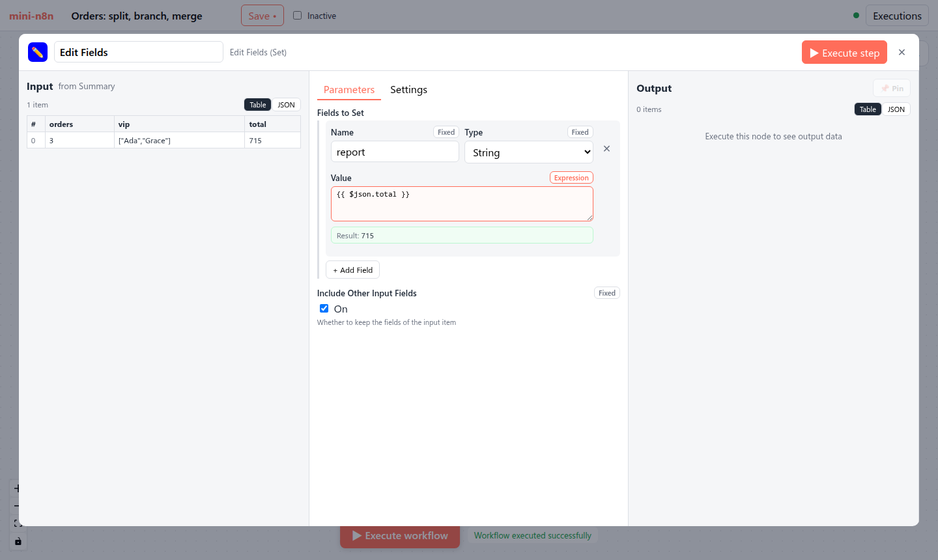Click the fit view icon on canvas

click(18, 524)
